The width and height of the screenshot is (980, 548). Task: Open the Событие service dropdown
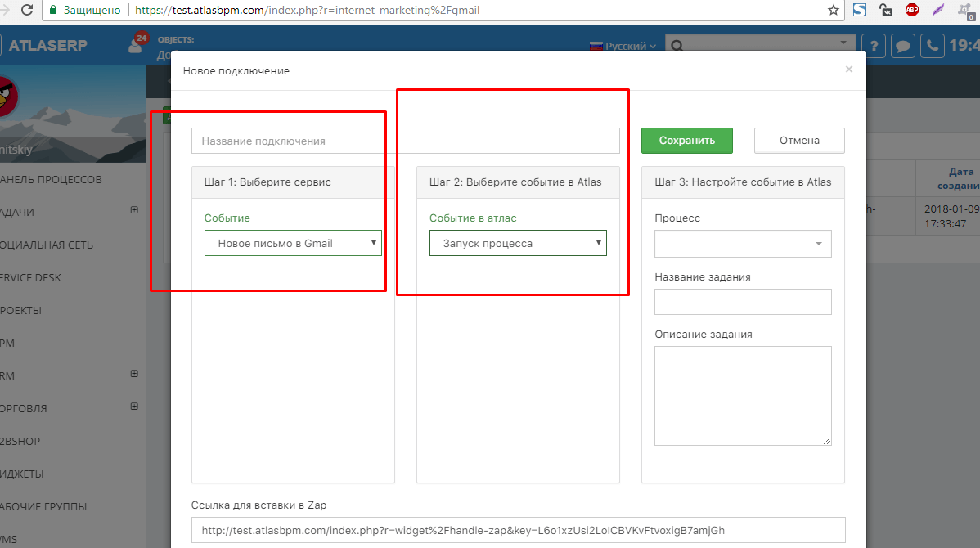293,243
